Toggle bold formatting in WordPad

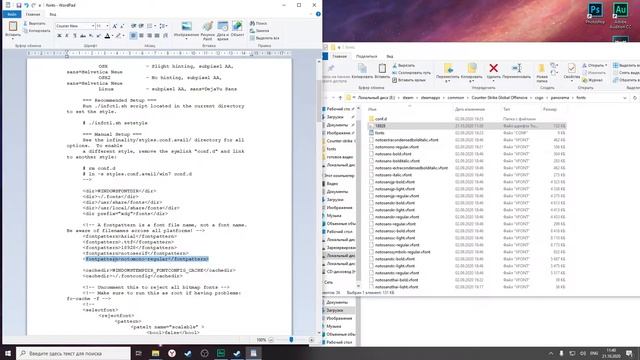(x=59, y=36)
